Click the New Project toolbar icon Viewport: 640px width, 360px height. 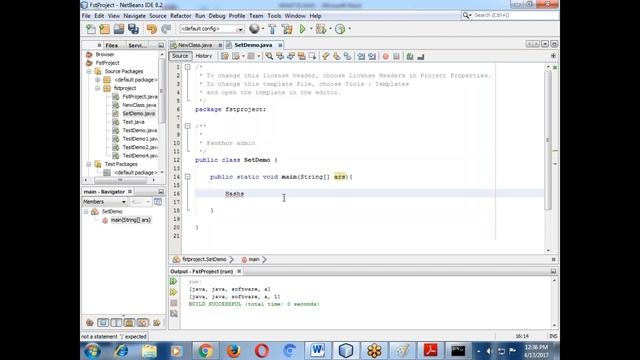click(104, 29)
